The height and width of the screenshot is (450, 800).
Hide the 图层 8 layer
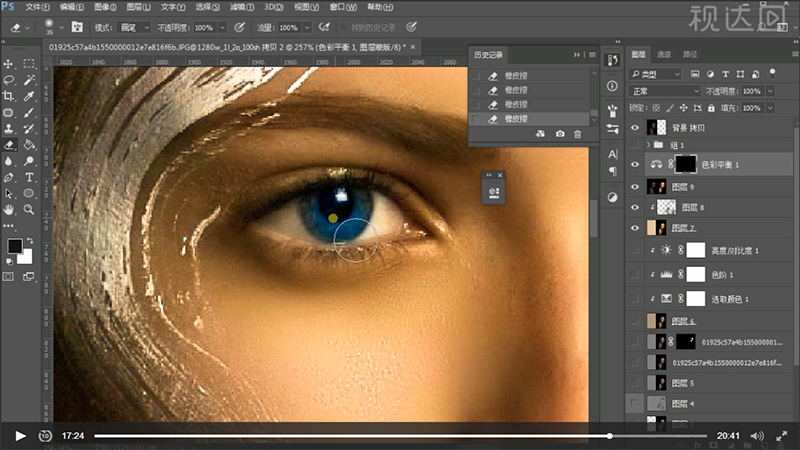click(x=635, y=207)
